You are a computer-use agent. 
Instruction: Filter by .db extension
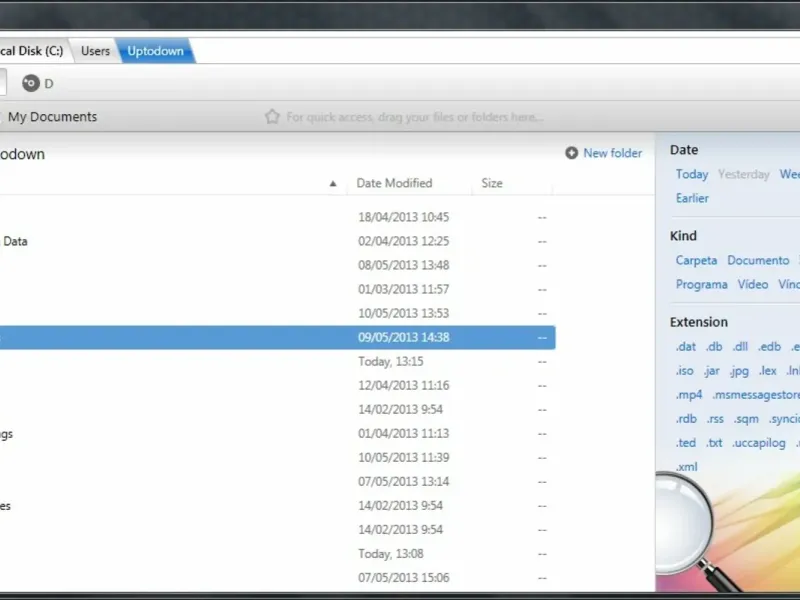click(x=714, y=347)
